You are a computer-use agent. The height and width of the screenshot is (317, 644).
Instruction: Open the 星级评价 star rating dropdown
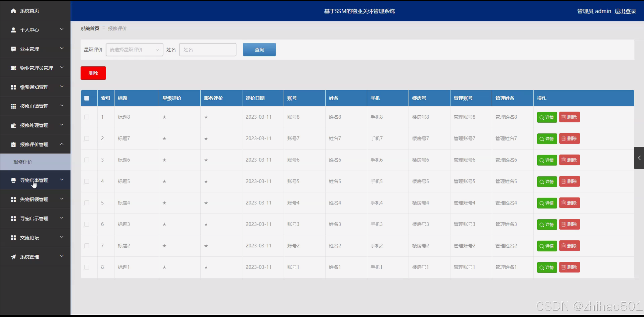tap(134, 50)
